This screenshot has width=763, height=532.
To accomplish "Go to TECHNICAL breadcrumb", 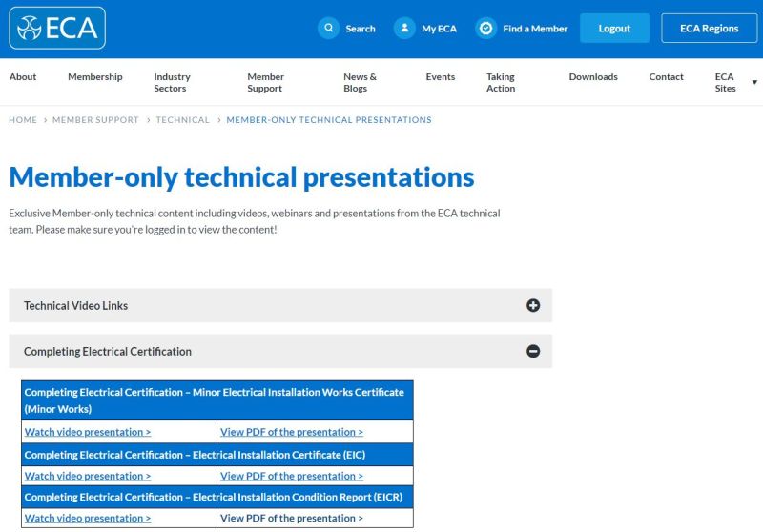I will [x=182, y=119].
